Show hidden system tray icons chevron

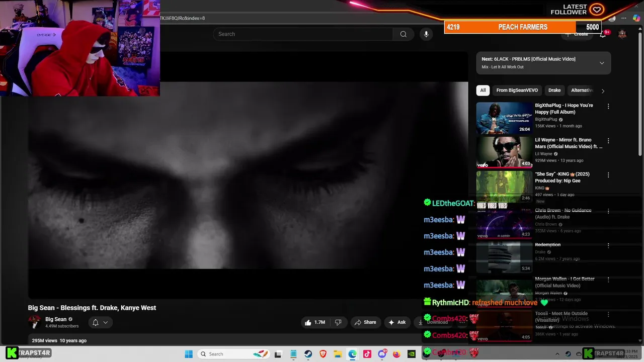tap(557, 354)
